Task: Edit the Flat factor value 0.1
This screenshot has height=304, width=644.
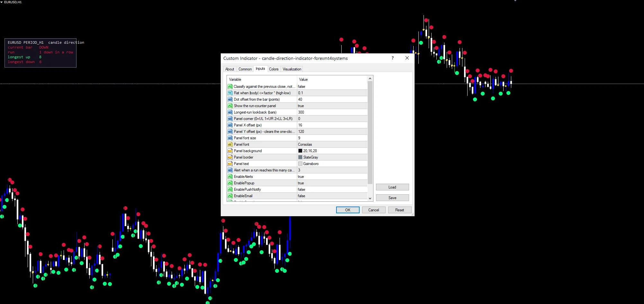Action: (x=332, y=93)
